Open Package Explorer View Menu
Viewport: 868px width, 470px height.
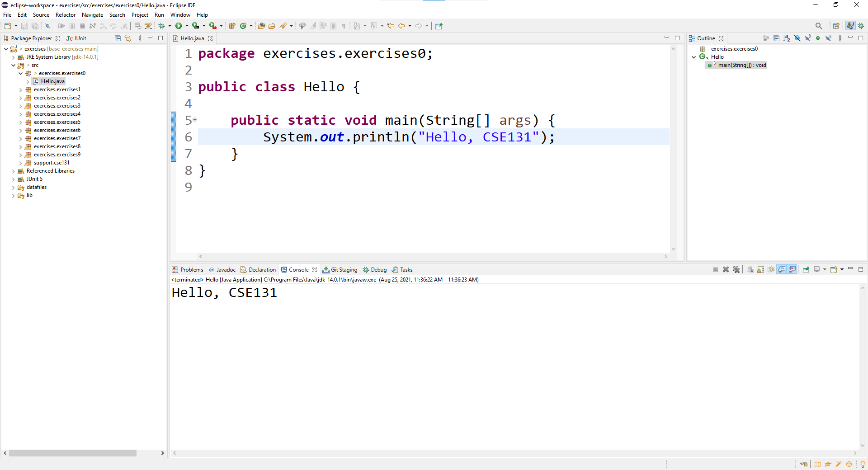(x=140, y=38)
